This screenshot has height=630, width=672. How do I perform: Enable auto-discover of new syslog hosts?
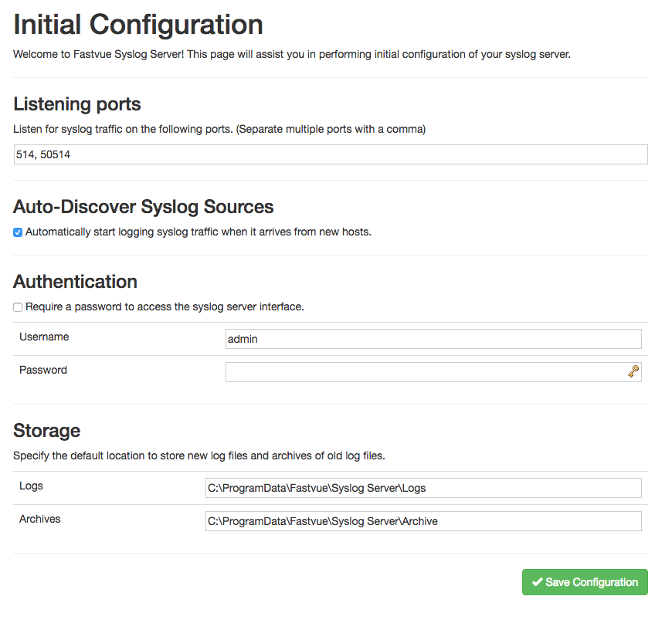[x=17, y=232]
